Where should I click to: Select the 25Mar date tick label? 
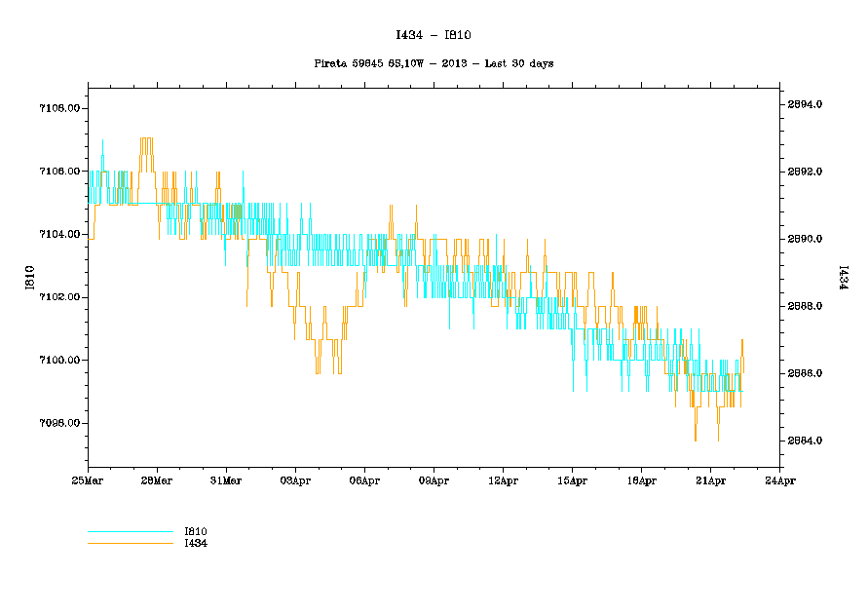(88, 480)
